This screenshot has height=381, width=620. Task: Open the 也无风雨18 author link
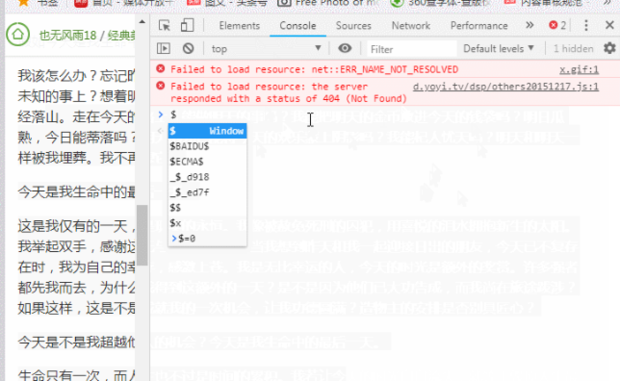[68, 36]
